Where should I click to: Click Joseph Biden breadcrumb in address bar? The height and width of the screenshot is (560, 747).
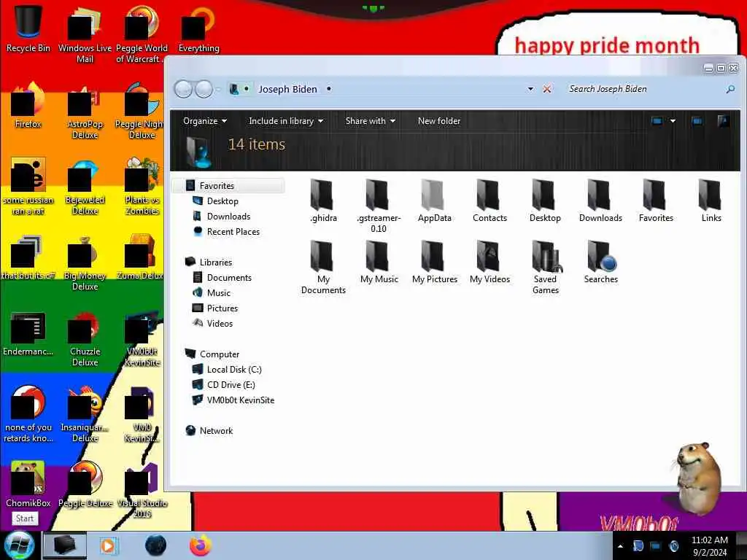tap(287, 89)
